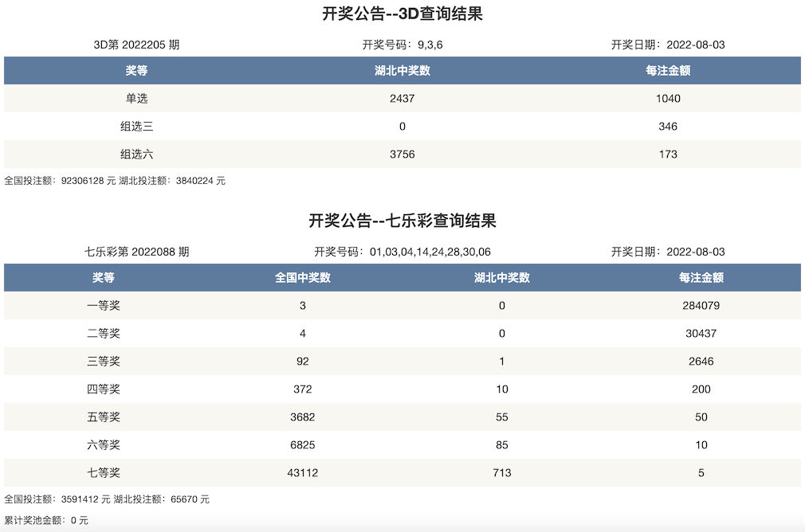Screen dimensions: 805x532
Task: Click the 组选三 prize amount 346
Action: point(668,126)
